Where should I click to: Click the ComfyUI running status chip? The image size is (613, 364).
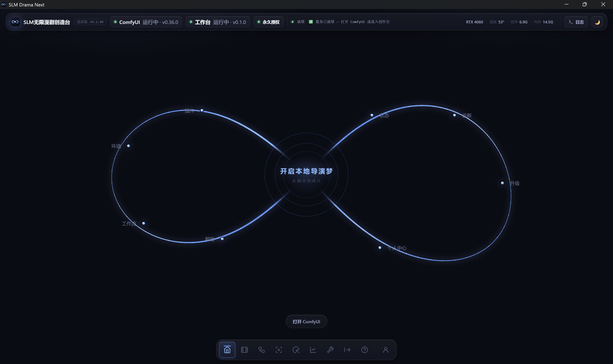(146, 22)
